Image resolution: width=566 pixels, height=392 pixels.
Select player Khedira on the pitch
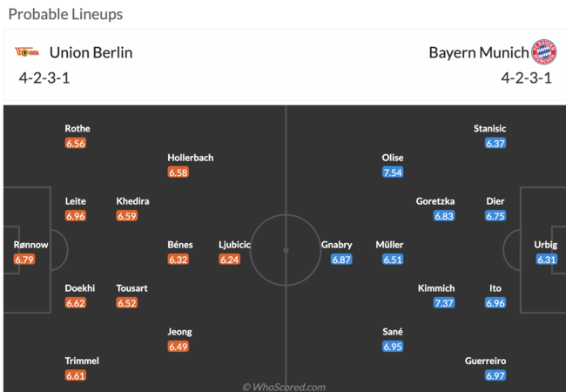pos(132,201)
